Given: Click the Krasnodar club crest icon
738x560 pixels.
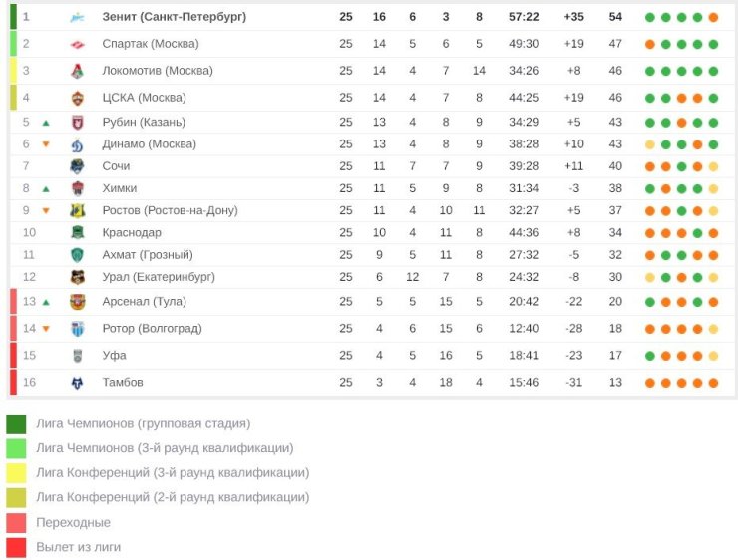Looking at the screenshot, I should 78,232.
